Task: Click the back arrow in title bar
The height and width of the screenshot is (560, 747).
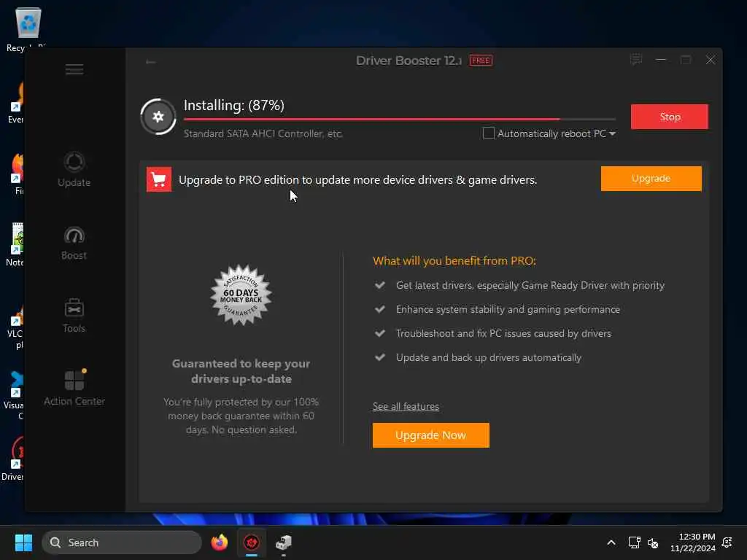Action: [x=150, y=62]
